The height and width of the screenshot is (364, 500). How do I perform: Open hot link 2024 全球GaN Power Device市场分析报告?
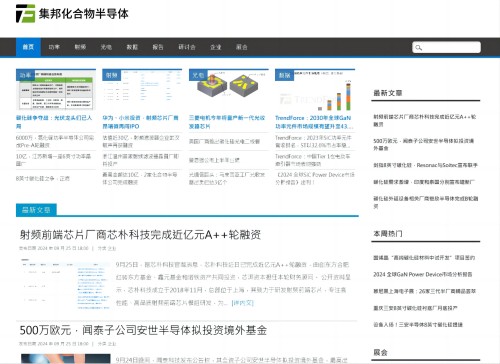(423, 274)
